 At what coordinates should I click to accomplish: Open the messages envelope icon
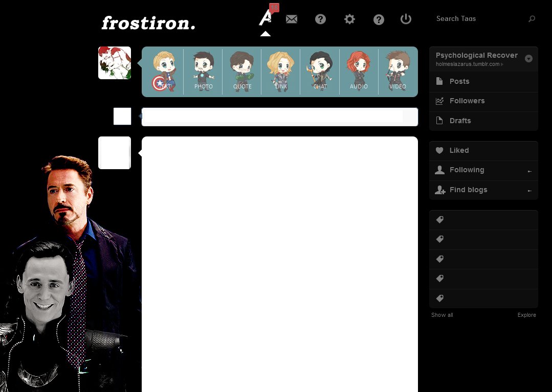click(x=292, y=19)
